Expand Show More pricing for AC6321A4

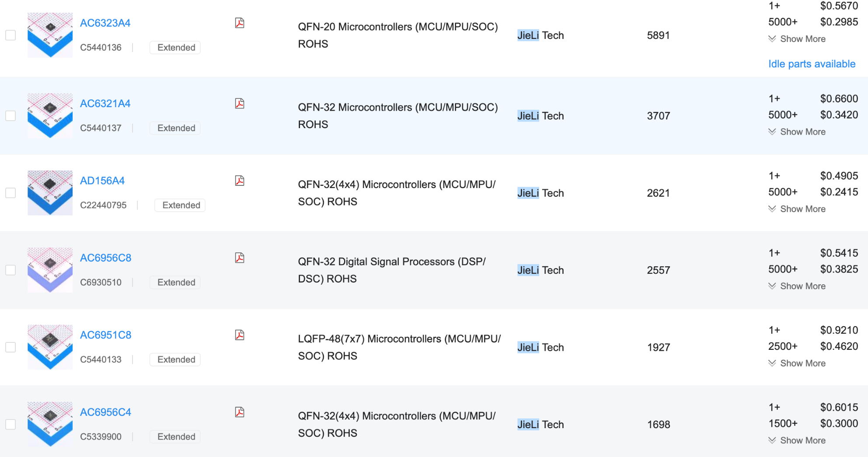[x=797, y=132]
